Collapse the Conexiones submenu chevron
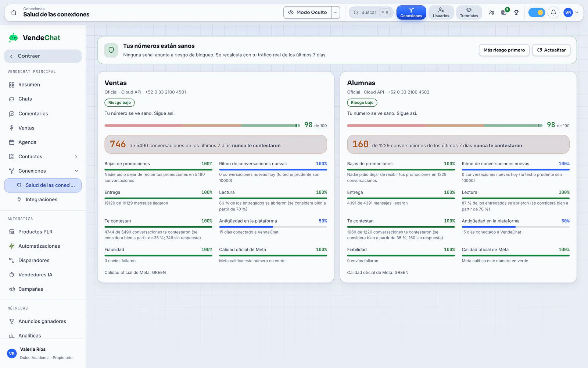588x368 pixels. point(76,171)
